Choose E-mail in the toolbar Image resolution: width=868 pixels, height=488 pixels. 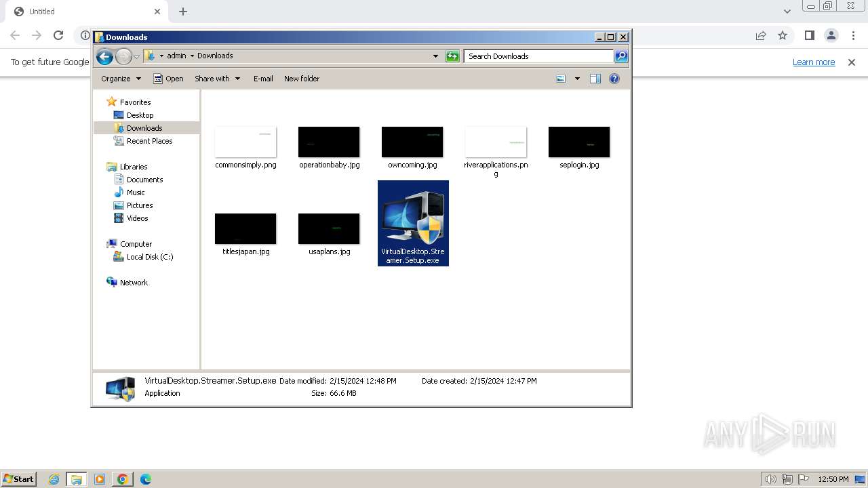tap(263, 79)
